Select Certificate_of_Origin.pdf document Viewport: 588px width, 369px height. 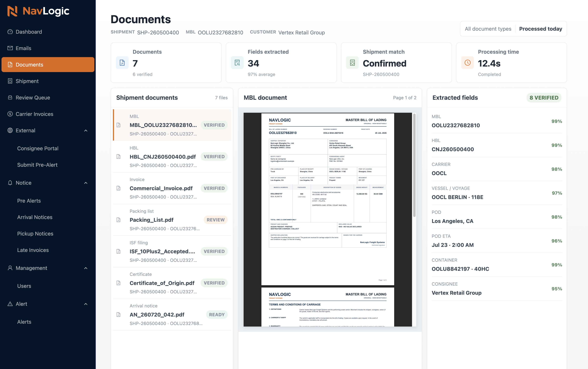(x=172, y=283)
